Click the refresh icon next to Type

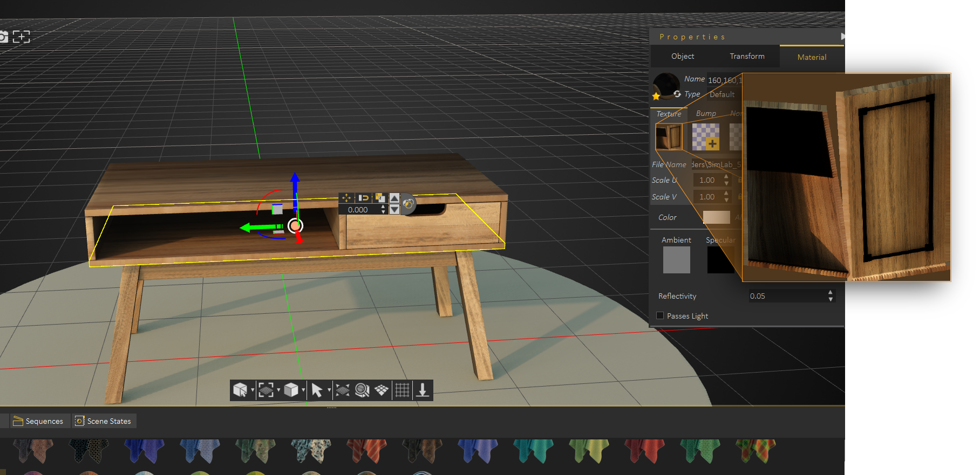click(x=677, y=94)
